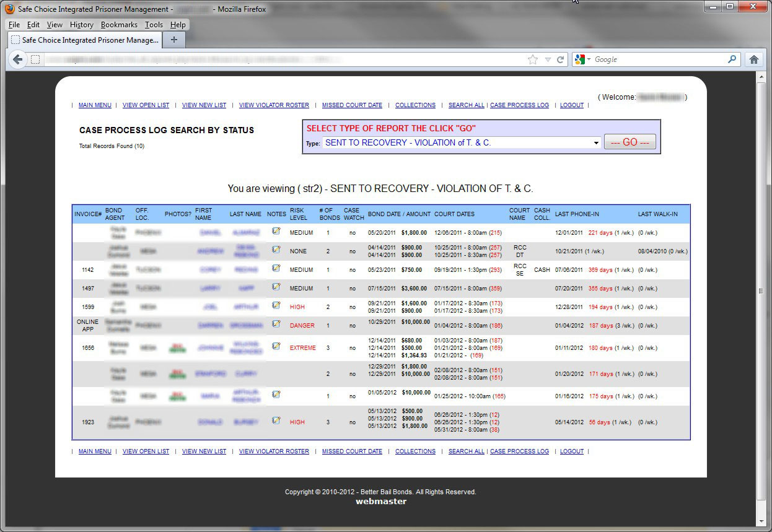Open notes icon for invoice 1923 row
The image size is (772, 532).
[276, 421]
